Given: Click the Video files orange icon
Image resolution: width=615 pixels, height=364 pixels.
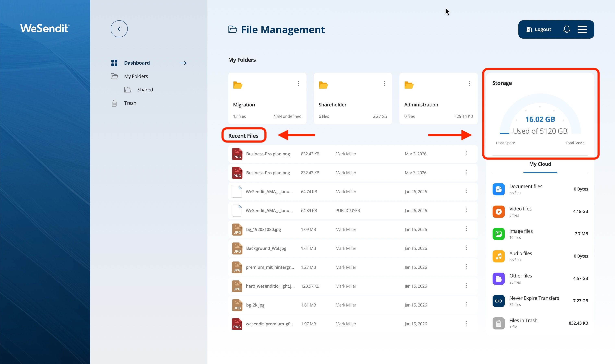Looking at the screenshot, I should click(498, 211).
